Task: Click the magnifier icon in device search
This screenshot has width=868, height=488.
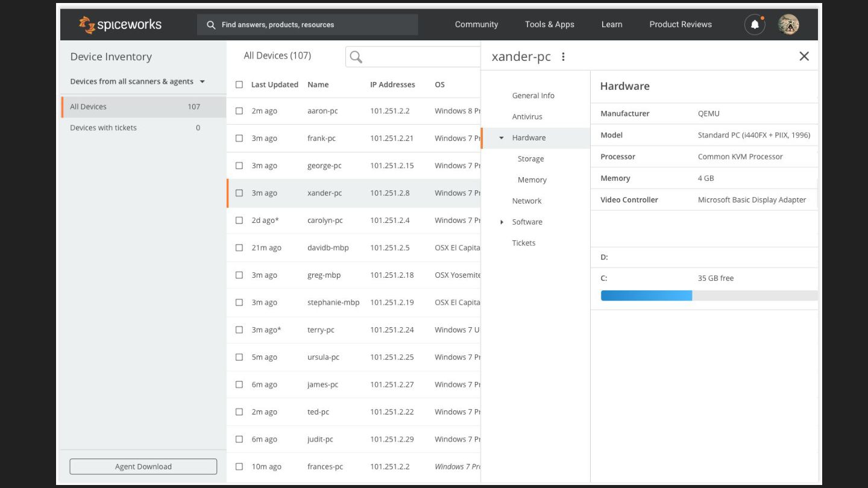Action: 356,57
